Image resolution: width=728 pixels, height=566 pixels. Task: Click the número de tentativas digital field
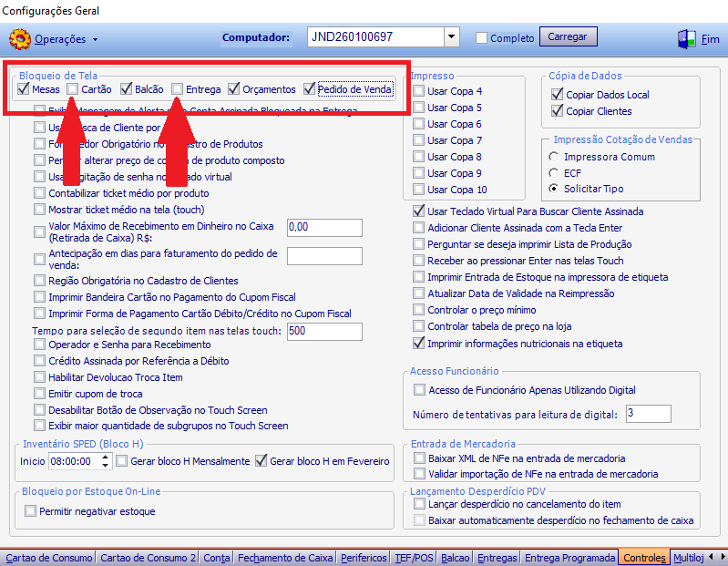coord(648,414)
